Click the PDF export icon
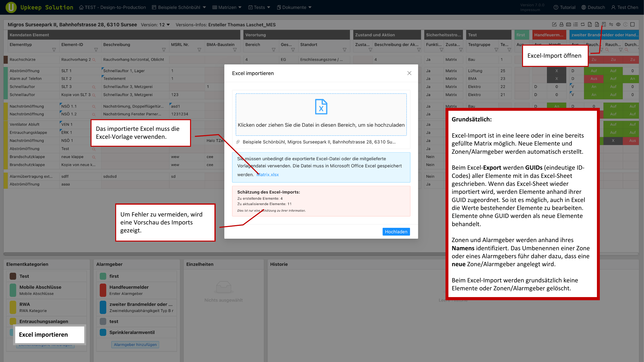Screen dimensions: 644x362 (590, 24)
